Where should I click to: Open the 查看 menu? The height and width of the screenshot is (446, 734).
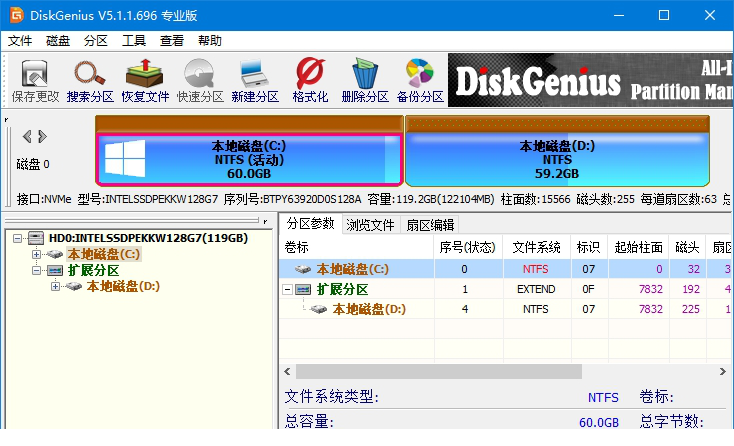(172, 41)
